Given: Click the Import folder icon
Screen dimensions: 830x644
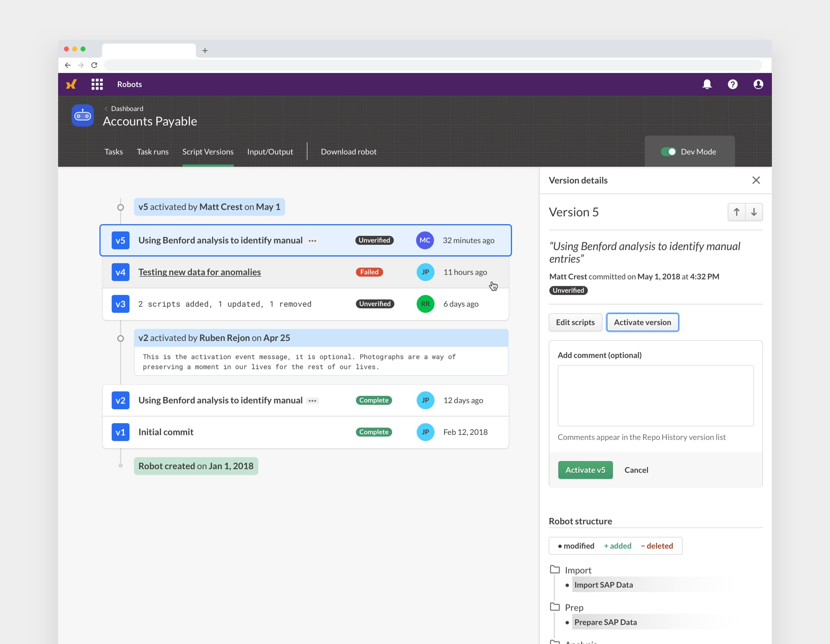Looking at the screenshot, I should pos(555,569).
